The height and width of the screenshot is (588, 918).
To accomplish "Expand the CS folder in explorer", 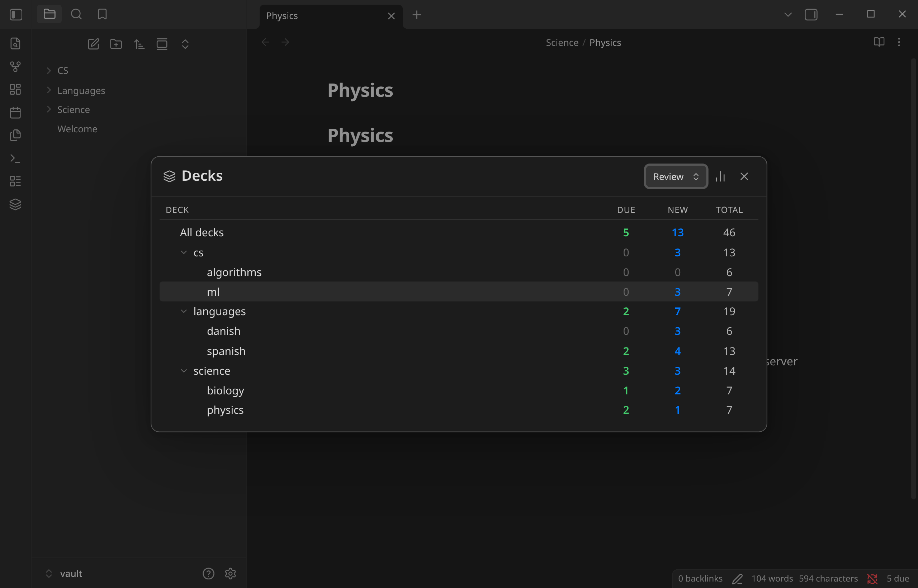I will pyautogui.click(x=48, y=71).
